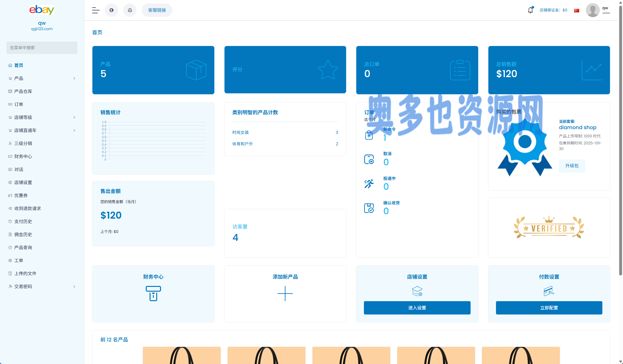Expand the 产品 sidebar submenu

[74, 78]
